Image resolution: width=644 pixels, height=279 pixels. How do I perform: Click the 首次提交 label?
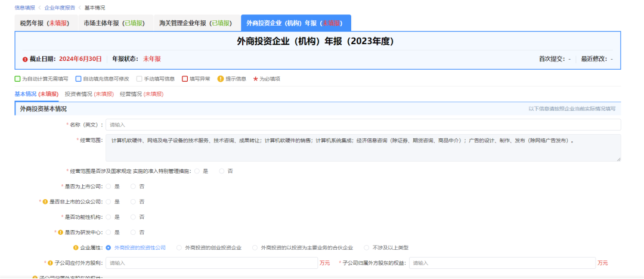point(552,59)
